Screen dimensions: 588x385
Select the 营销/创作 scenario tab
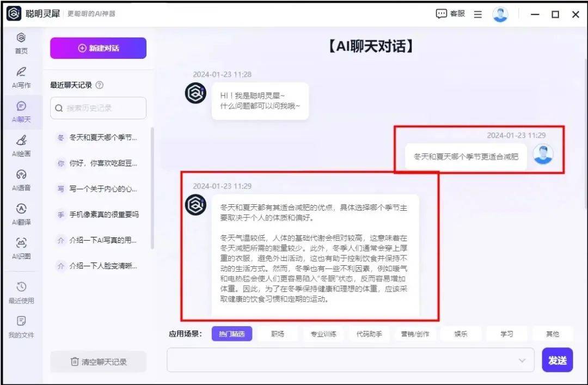[415, 334]
